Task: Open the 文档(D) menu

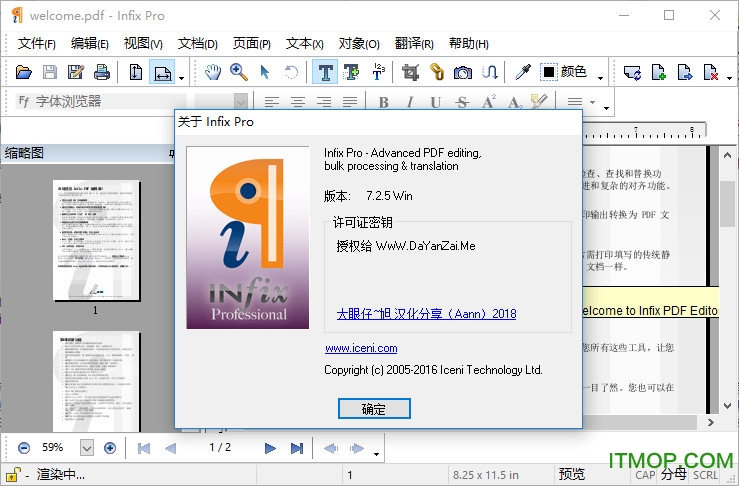Action: click(197, 44)
